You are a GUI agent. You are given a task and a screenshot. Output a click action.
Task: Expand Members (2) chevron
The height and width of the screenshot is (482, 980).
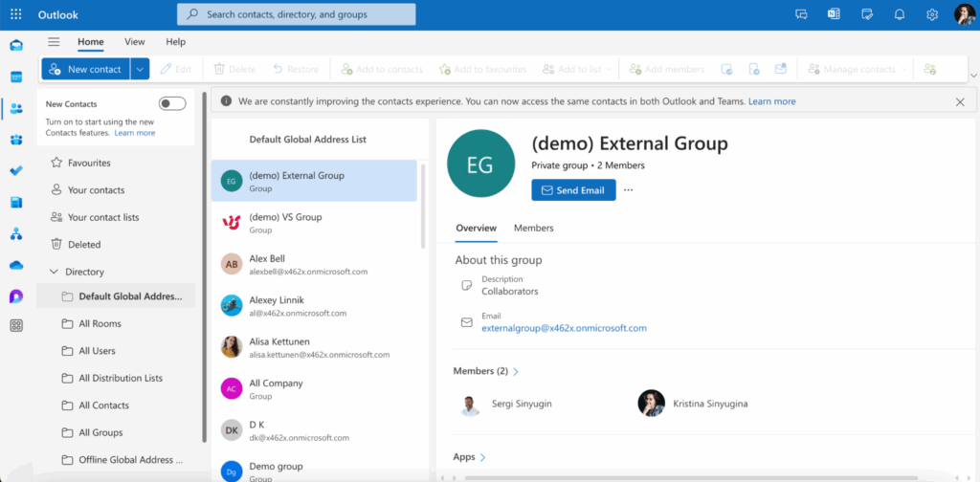(x=516, y=371)
